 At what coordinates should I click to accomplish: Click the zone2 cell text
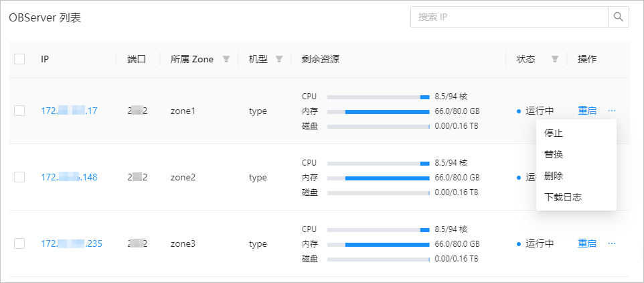pos(183,178)
